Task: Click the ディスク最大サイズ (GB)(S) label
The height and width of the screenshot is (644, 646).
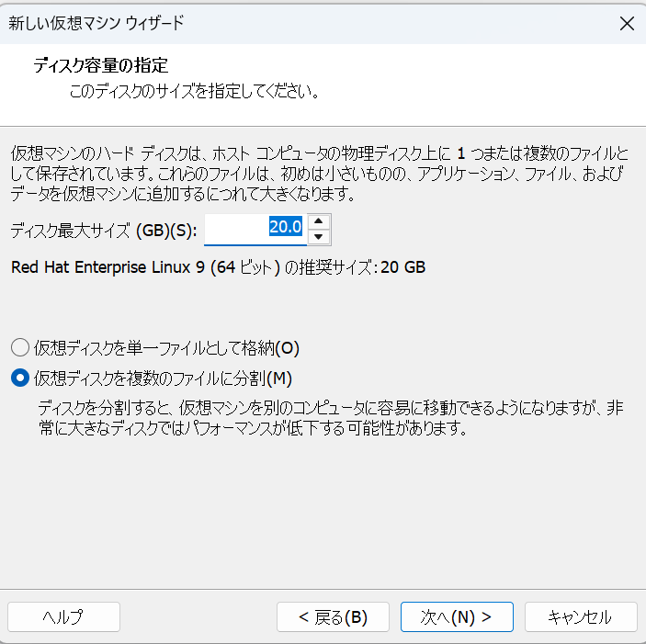Action: click(x=104, y=230)
